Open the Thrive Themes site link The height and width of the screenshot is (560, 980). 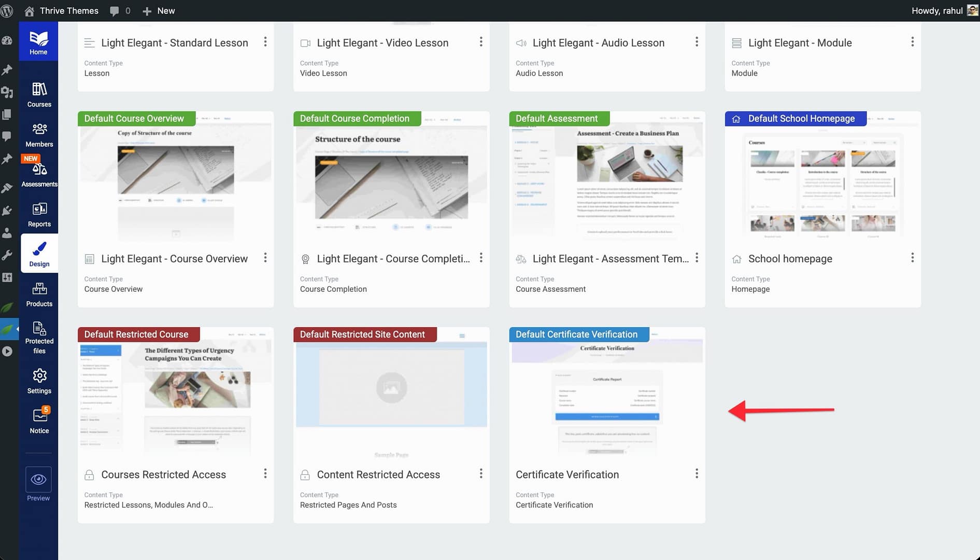[x=68, y=10]
